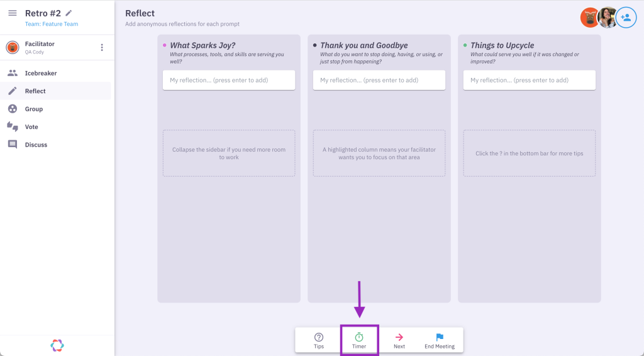
Task: Open the Team: Feature Team link
Action: coord(52,24)
